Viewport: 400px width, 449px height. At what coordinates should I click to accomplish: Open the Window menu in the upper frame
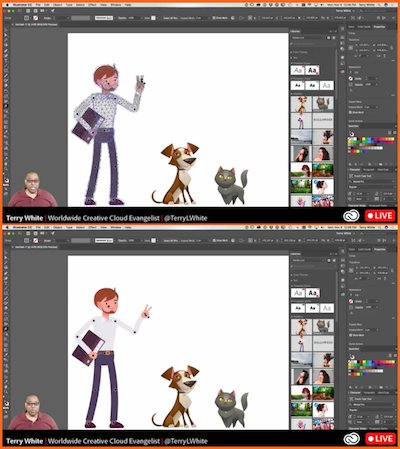click(116, 5)
